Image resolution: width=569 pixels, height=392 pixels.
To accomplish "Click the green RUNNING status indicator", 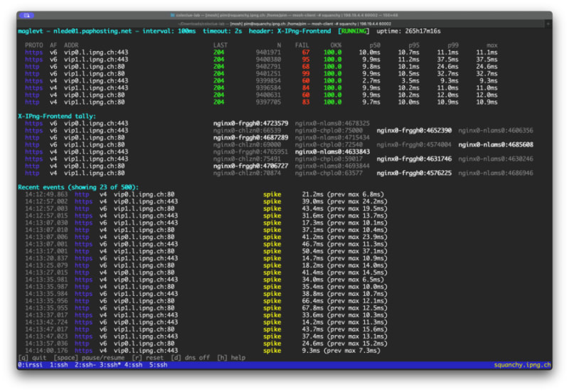I will click(353, 31).
